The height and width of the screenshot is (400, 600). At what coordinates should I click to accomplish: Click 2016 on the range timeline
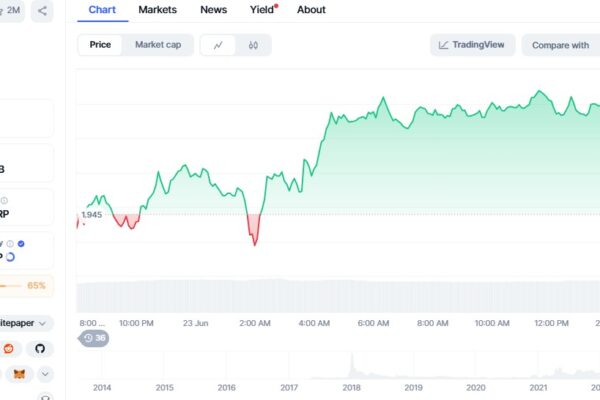(x=227, y=388)
